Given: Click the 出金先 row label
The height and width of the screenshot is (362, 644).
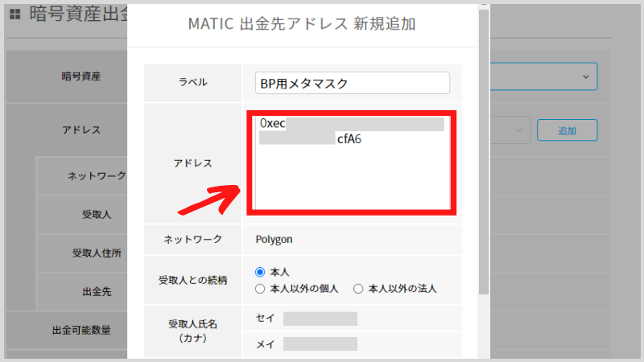Looking at the screenshot, I should (x=97, y=292).
